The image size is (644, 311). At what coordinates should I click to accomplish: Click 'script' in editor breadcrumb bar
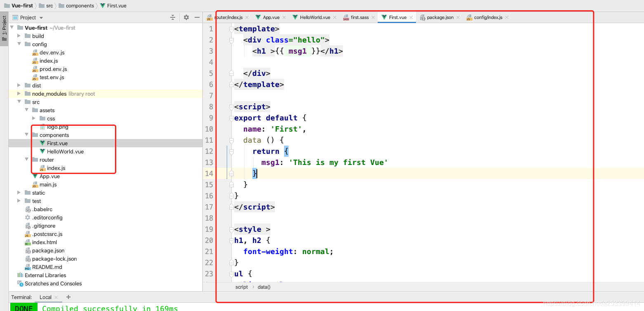point(242,287)
